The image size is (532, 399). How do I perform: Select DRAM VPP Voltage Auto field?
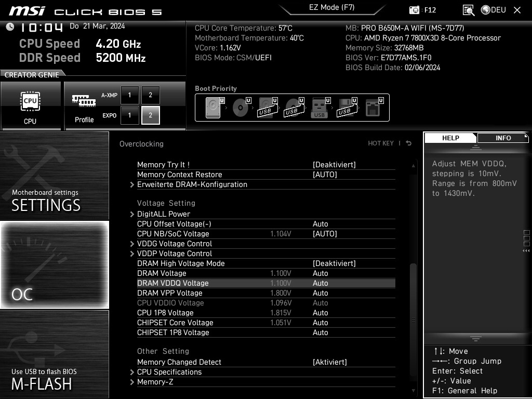pyautogui.click(x=320, y=293)
